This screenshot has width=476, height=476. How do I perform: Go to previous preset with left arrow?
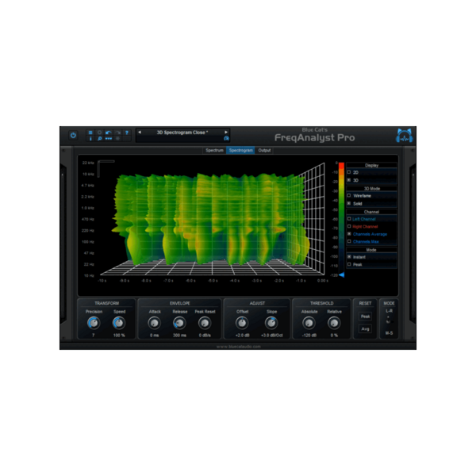coord(140,132)
